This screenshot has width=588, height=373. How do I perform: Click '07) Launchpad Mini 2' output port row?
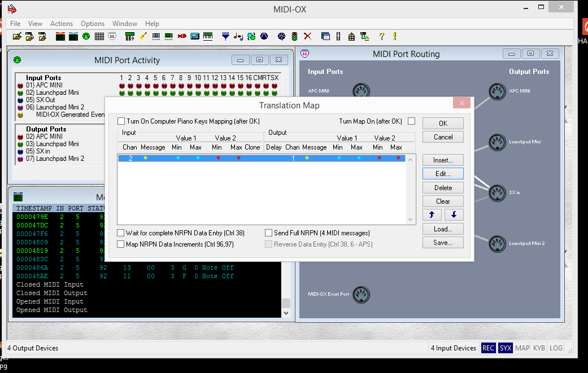55,159
